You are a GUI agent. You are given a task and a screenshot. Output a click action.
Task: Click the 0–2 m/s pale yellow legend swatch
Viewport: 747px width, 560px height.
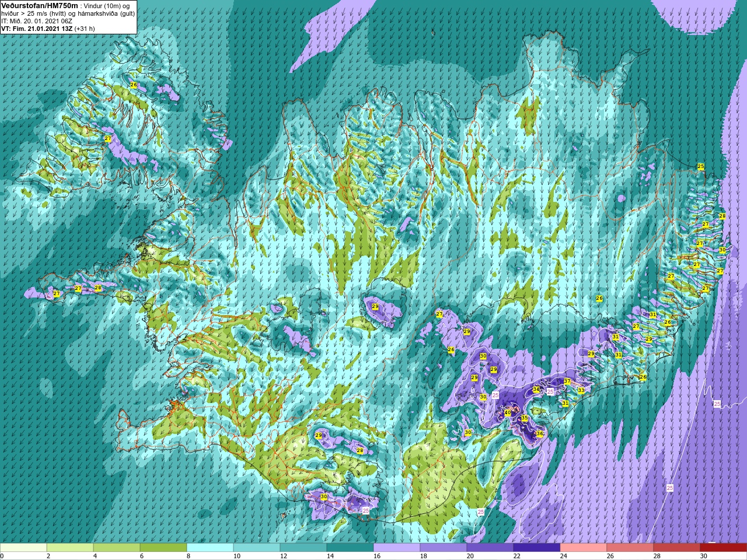click(x=23, y=548)
